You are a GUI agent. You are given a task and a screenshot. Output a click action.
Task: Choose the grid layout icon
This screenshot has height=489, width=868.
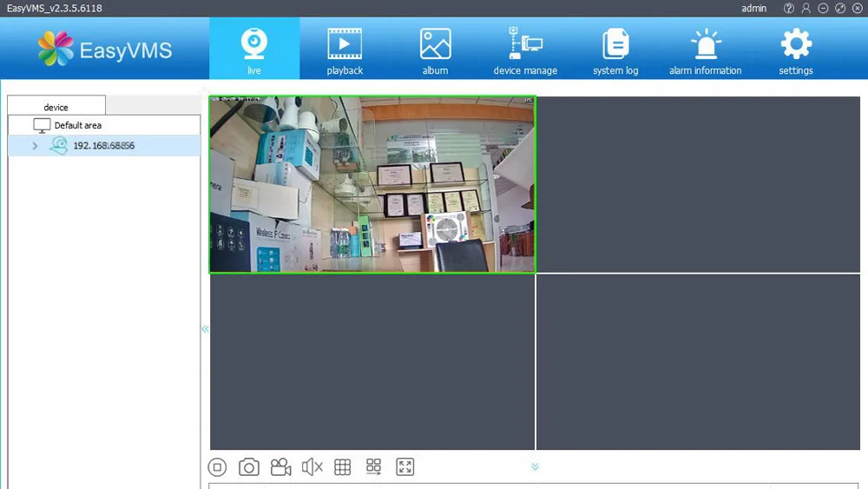343,466
